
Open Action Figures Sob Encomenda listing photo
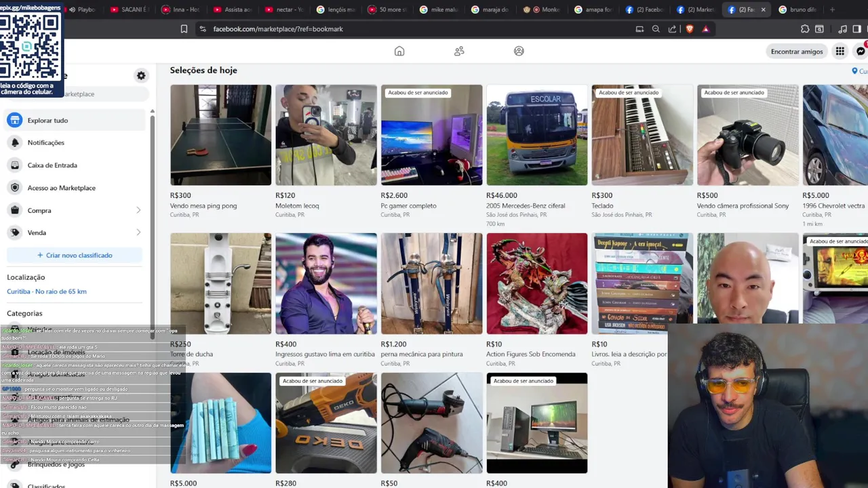[x=537, y=283]
